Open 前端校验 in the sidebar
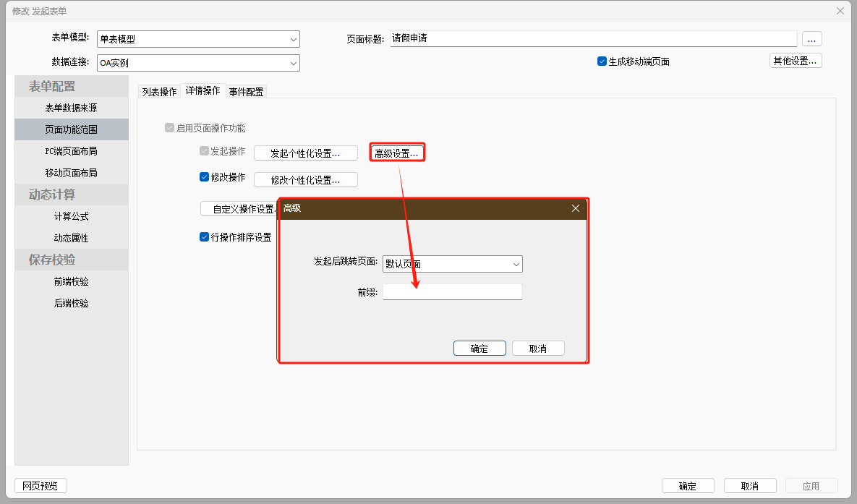 point(71,281)
